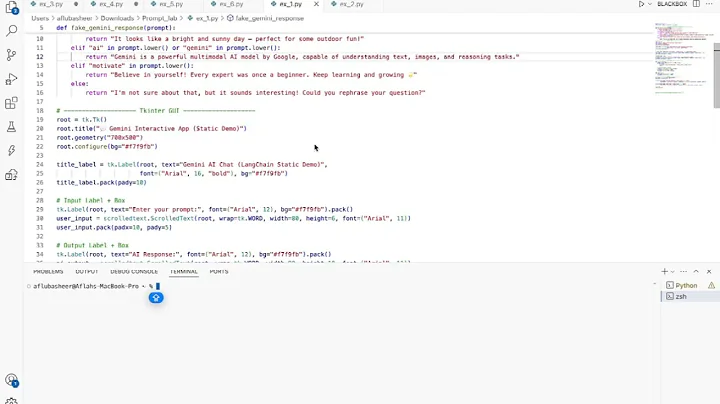Open the PORTS panel tab
Screen dimensions: 720x404
coord(219,271)
